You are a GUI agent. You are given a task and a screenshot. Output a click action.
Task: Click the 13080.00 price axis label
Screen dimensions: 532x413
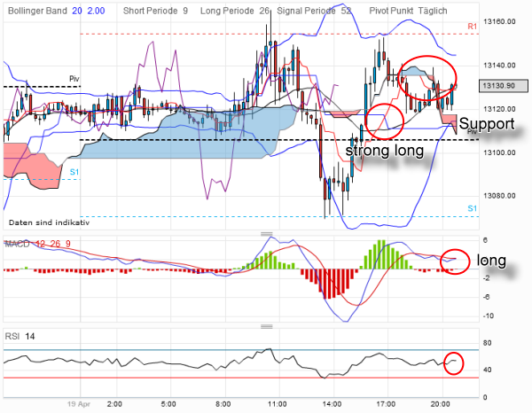[499, 196]
